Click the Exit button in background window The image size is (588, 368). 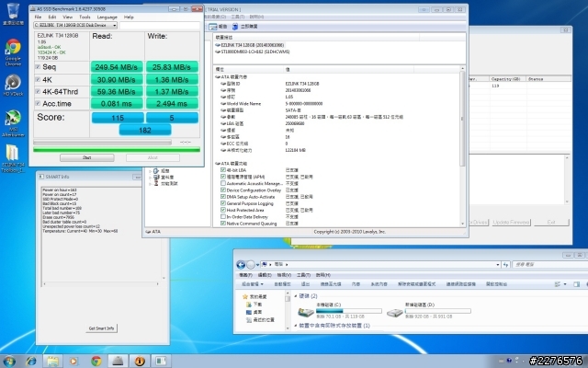[551, 223]
